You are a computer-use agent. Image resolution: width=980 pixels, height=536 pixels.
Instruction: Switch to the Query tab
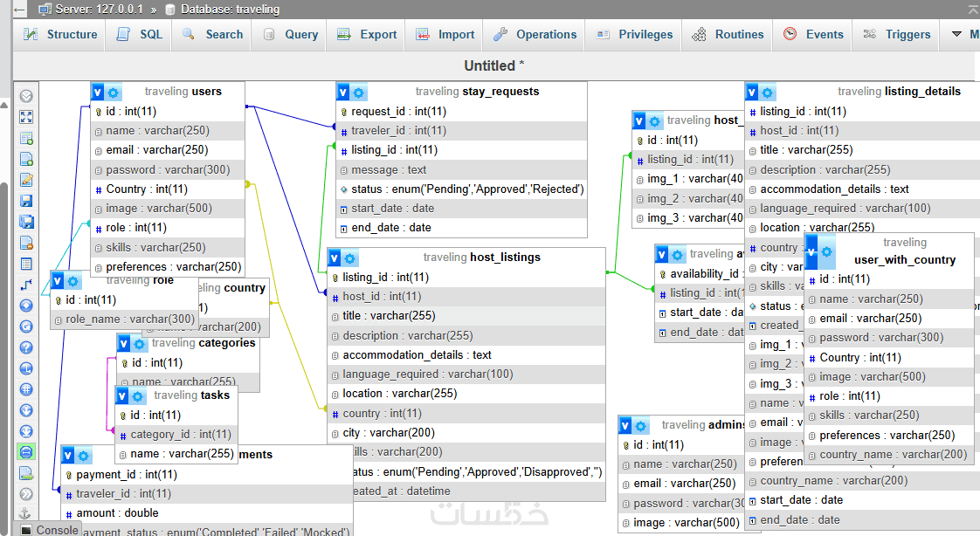click(x=291, y=34)
